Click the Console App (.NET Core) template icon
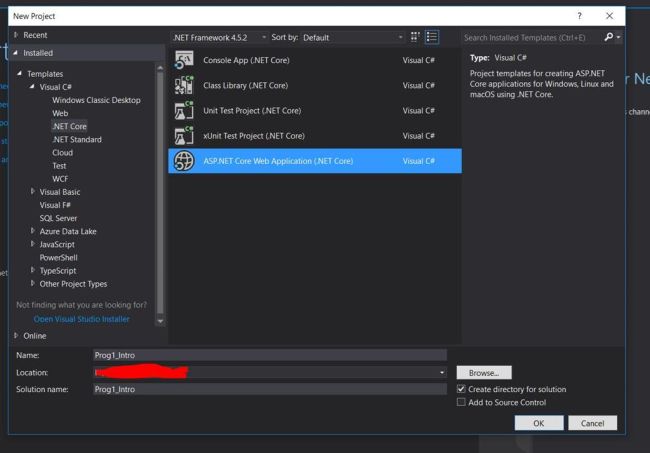The image size is (650, 453). point(184,60)
